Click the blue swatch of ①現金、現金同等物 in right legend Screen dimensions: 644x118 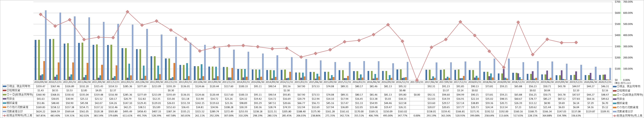tap(615, 86)
